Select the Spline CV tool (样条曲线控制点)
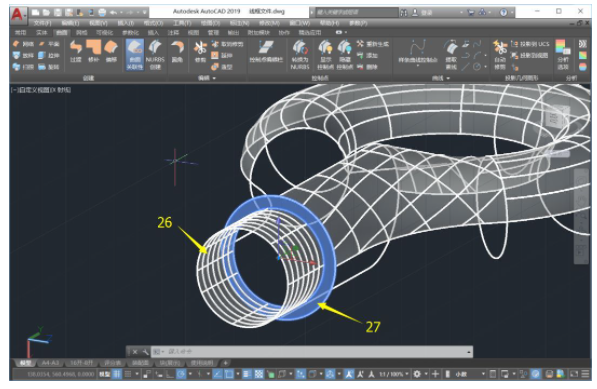The height and width of the screenshot is (389, 597). 418,51
